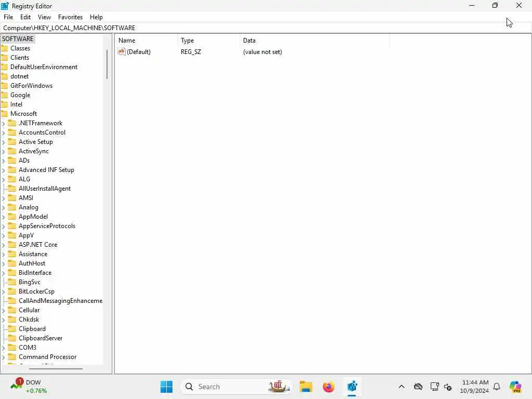Expand the ASP.NET Core key
The height and width of the screenshot is (399, 532).
[4, 245]
